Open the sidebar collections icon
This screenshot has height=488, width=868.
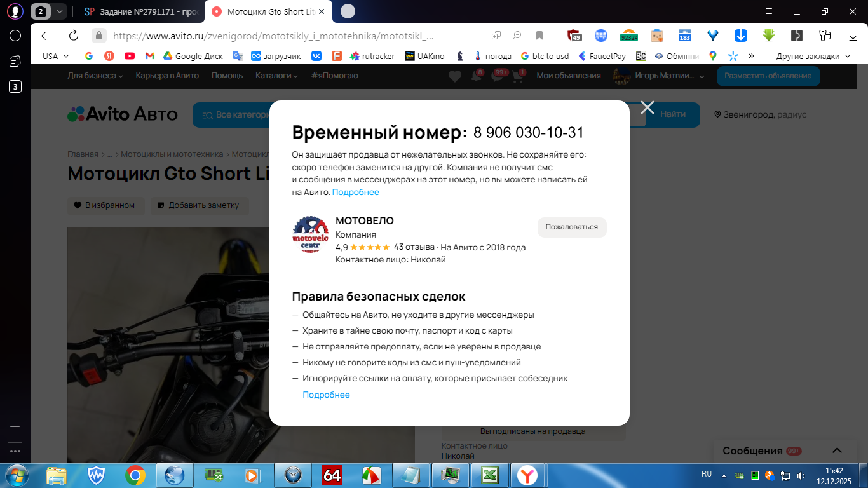(15, 61)
